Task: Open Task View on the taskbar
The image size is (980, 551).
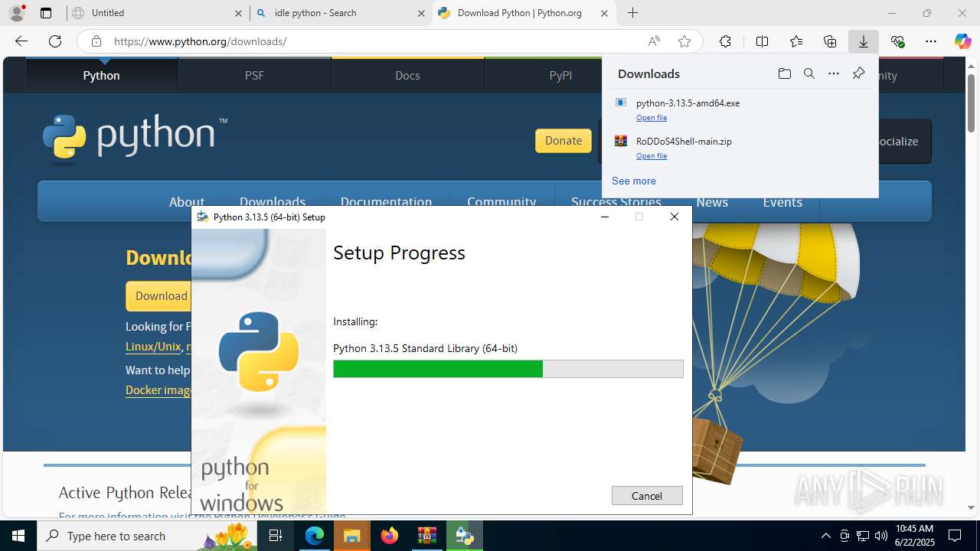Action: pos(276,536)
